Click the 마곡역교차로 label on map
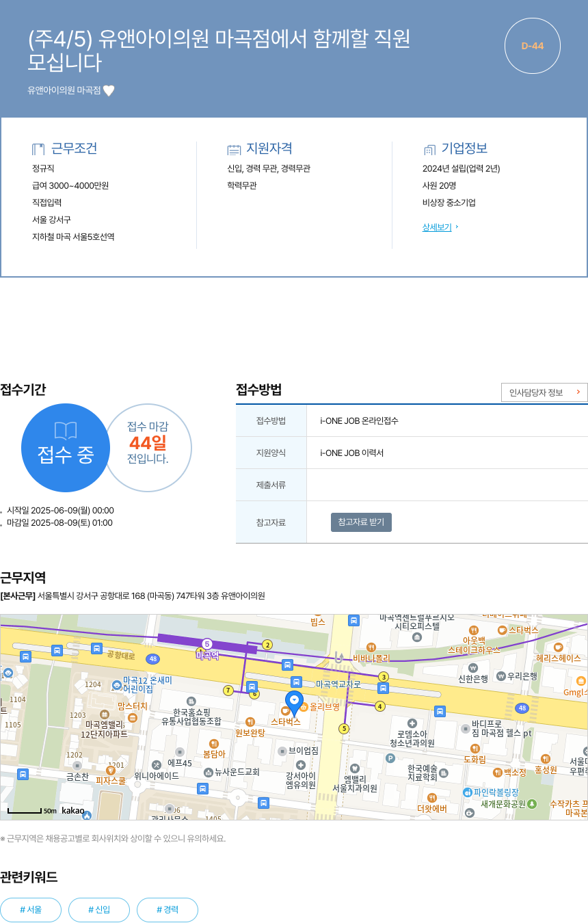The height and width of the screenshot is (923, 588). [338, 684]
